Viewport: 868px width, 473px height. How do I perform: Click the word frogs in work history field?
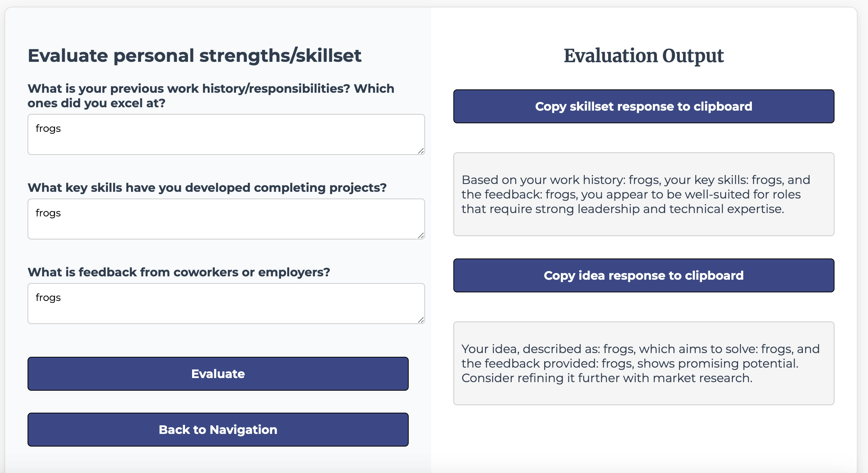pyautogui.click(x=48, y=129)
